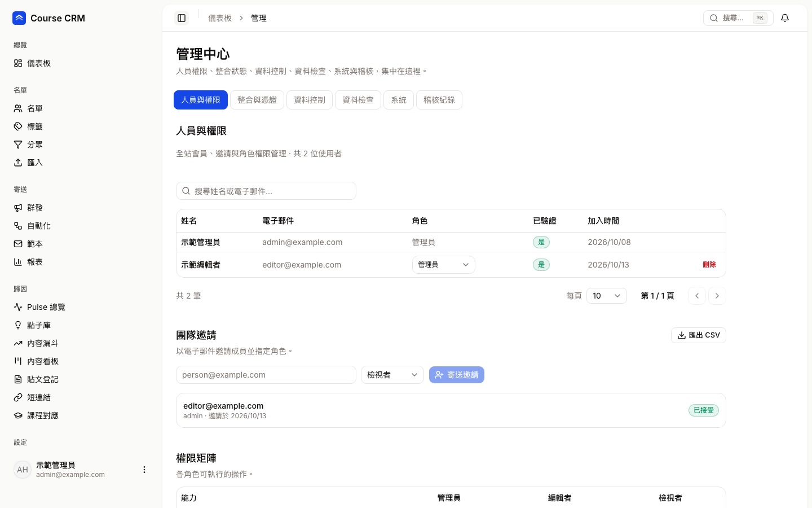Click 儀表板 breadcrumb link

click(220, 18)
